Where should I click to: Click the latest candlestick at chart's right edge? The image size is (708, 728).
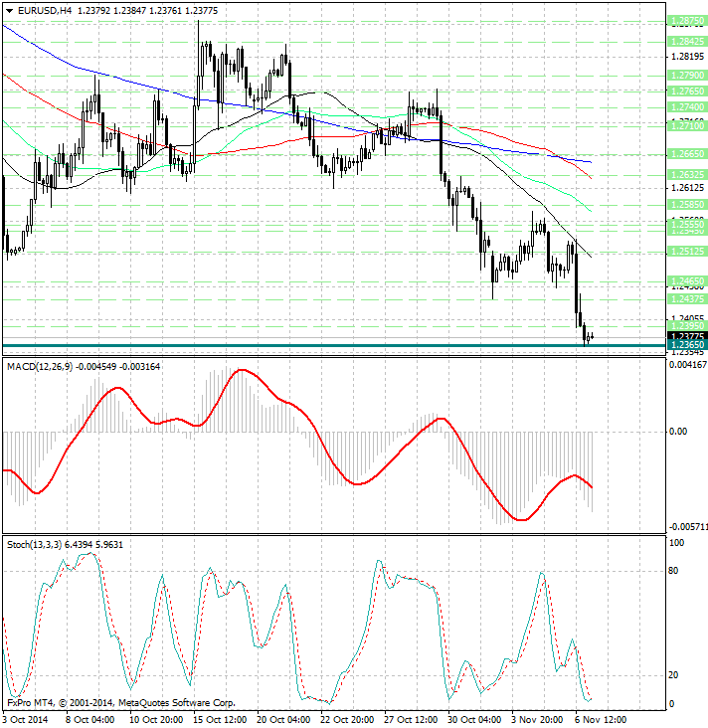tap(591, 337)
